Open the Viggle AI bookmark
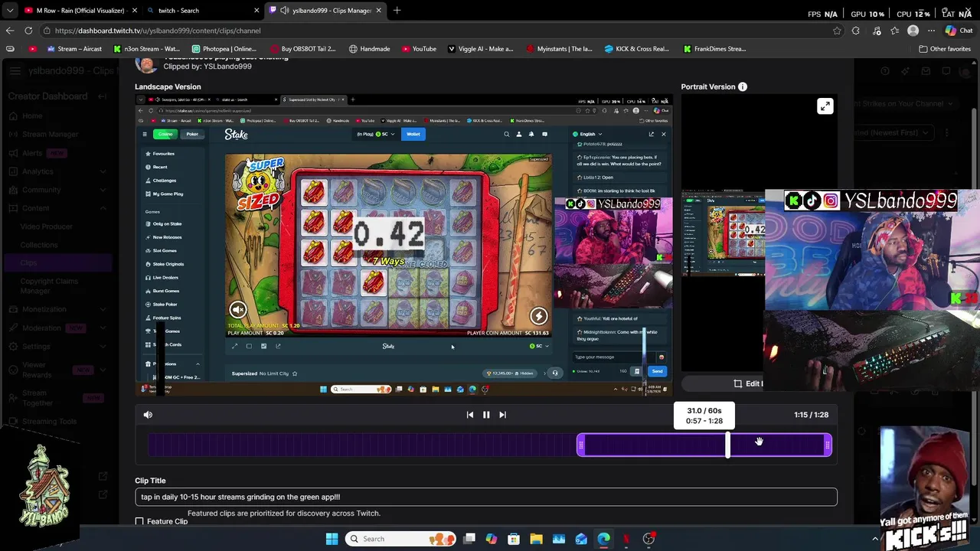 tap(480, 49)
